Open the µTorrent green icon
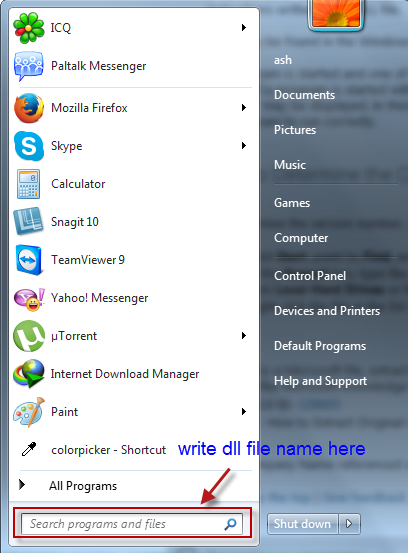 pos(29,336)
